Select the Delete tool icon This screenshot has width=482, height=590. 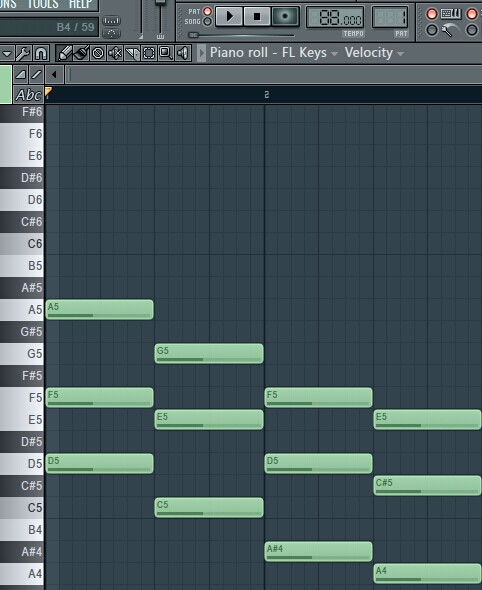pyautogui.click(x=98, y=53)
